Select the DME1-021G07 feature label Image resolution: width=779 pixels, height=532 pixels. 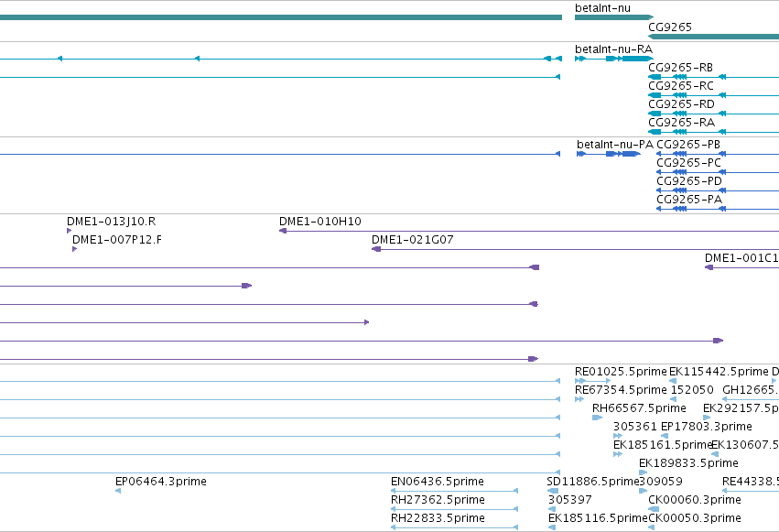[412, 240]
